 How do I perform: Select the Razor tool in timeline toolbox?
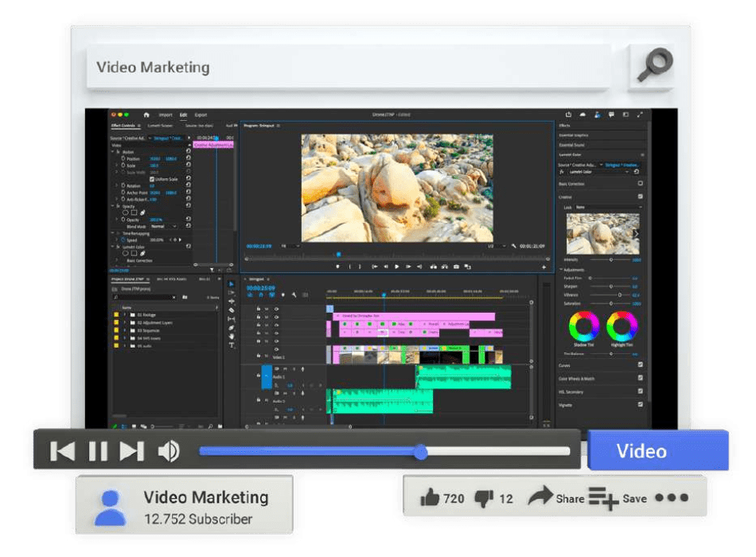click(232, 310)
